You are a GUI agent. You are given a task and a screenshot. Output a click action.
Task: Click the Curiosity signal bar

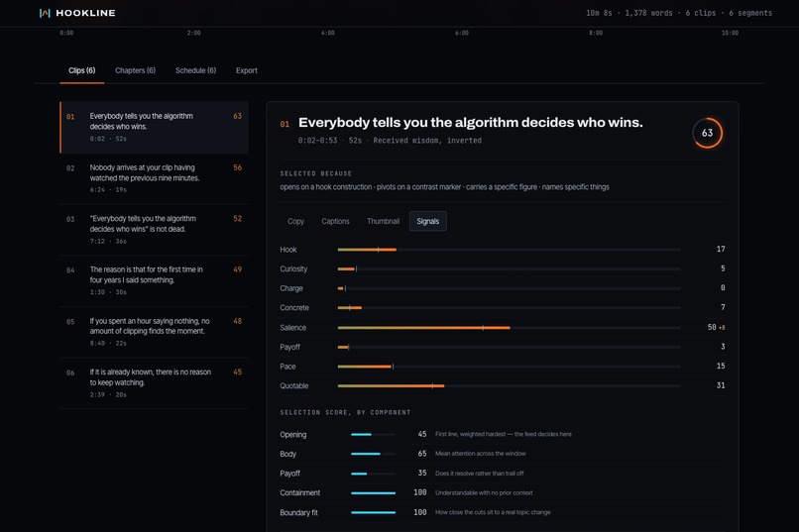[x=509, y=268]
